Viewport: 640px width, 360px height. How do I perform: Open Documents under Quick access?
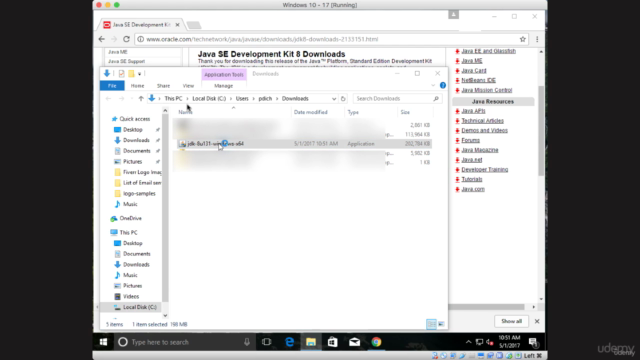(136, 151)
